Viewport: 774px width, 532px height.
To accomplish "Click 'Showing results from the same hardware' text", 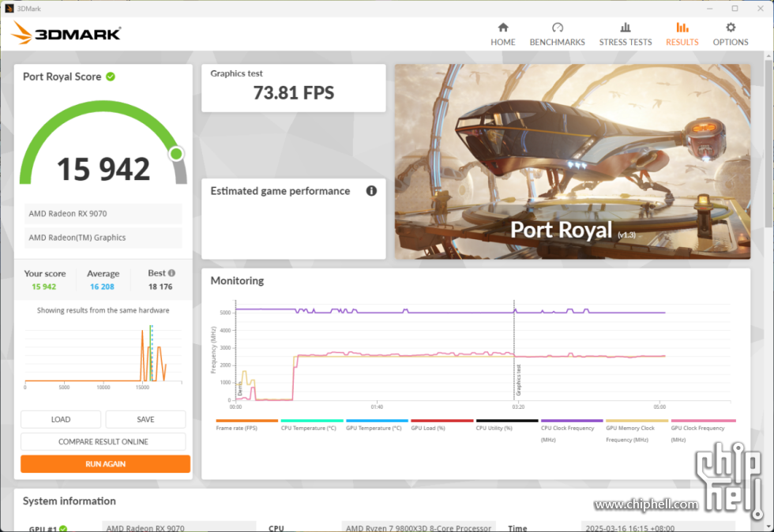I will (x=103, y=310).
